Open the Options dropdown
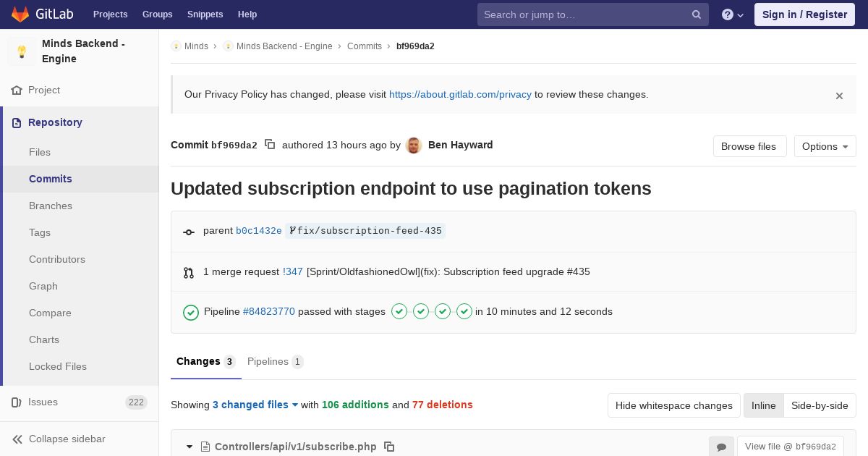868x456 pixels. tap(825, 146)
